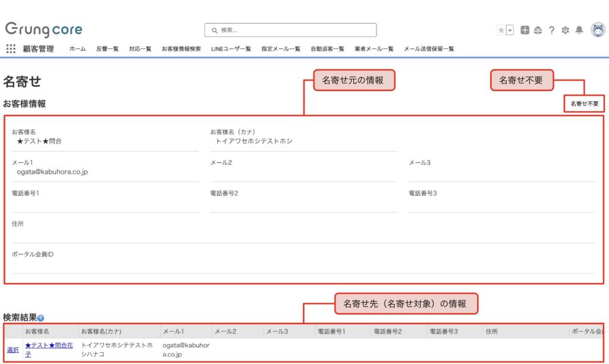Click the info icon beside 検索結果
This screenshot has width=609, height=364.
pos(40,318)
